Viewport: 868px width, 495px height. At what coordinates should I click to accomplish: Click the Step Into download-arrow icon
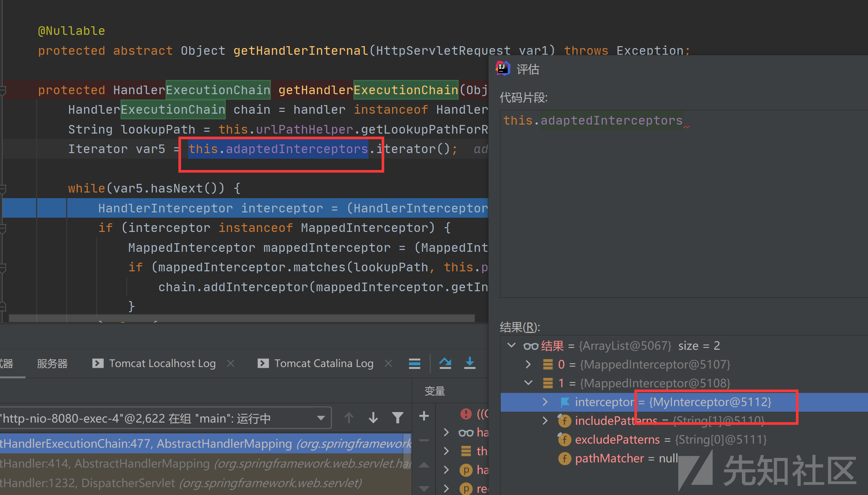pos(469,363)
